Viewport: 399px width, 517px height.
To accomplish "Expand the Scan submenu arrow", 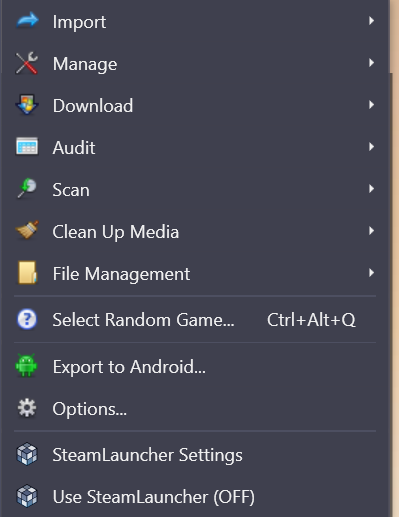I will [x=371, y=189].
